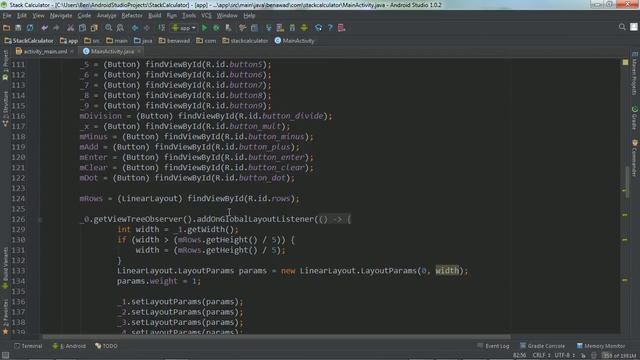Screen dimensions: 640x360
Task: Click the Replace icon next to Find
Action: (120, 28)
